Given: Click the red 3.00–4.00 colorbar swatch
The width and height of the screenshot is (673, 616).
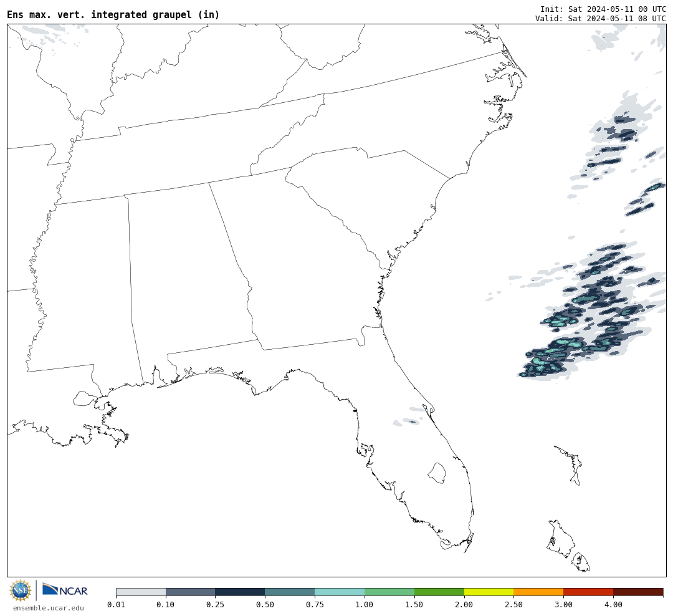Looking at the screenshot, I should point(588,592).
